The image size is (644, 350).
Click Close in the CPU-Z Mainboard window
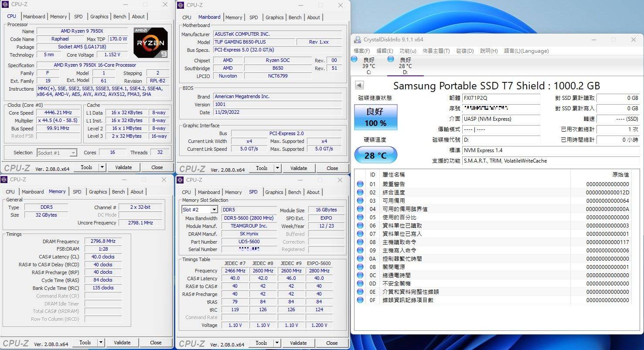332,168
